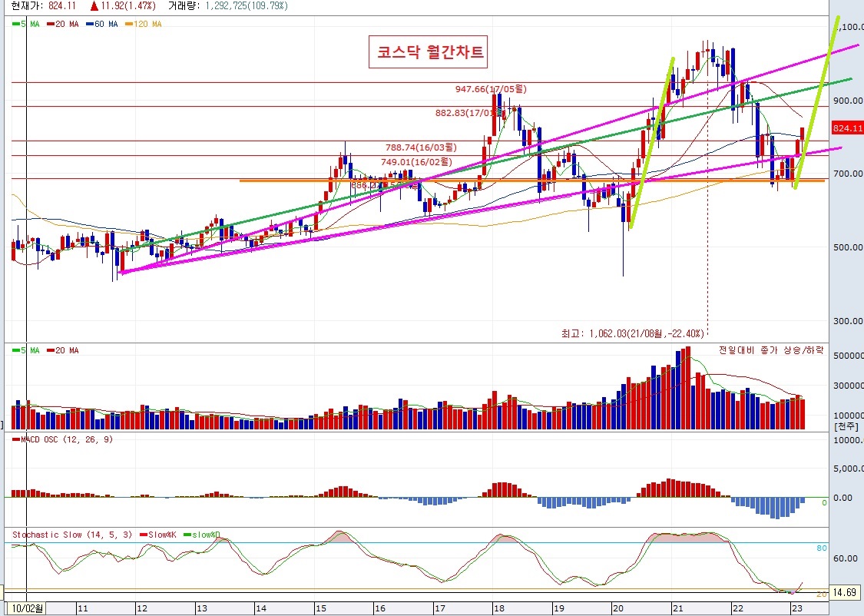Click the 900.00 price axis label

848,101
